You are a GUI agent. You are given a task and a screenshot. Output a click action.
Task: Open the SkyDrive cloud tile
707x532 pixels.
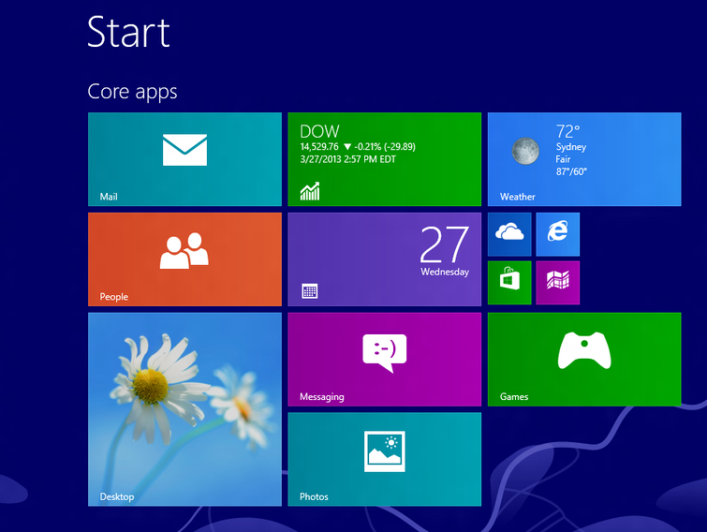[x=510, y=234]
